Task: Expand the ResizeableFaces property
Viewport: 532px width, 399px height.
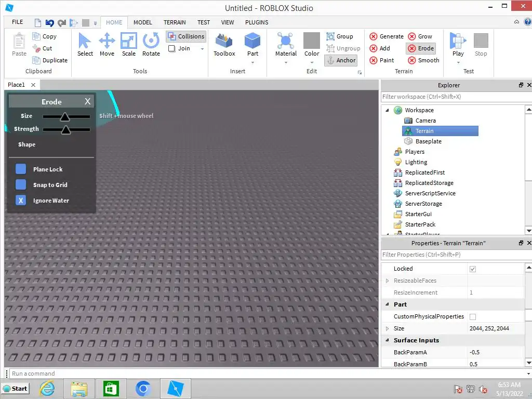Action: click(x=387, y=281)
